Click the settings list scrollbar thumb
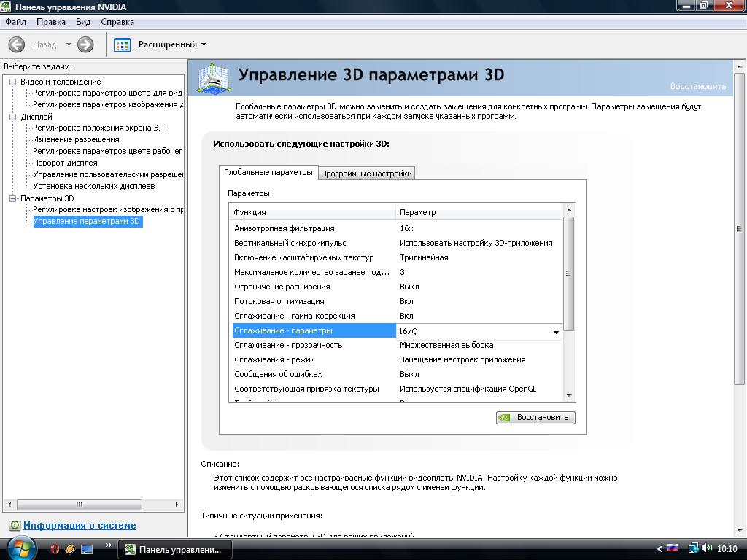Image resolution: width=747 pixels, height=560 pixels. 569,273
